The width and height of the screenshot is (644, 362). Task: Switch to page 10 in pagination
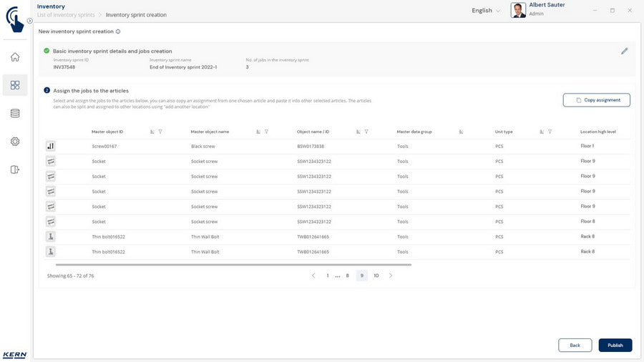(x=376, y=275)
